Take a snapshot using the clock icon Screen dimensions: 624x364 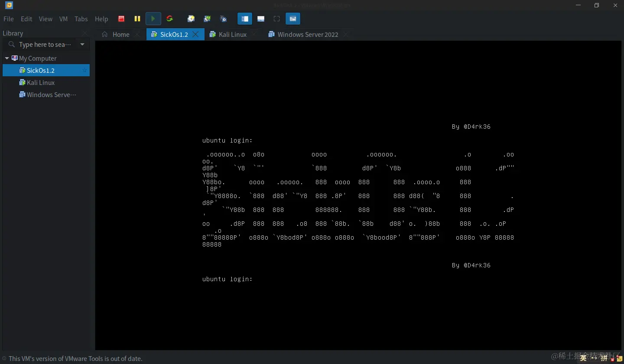pyautogui.click(x=191, y=19)
